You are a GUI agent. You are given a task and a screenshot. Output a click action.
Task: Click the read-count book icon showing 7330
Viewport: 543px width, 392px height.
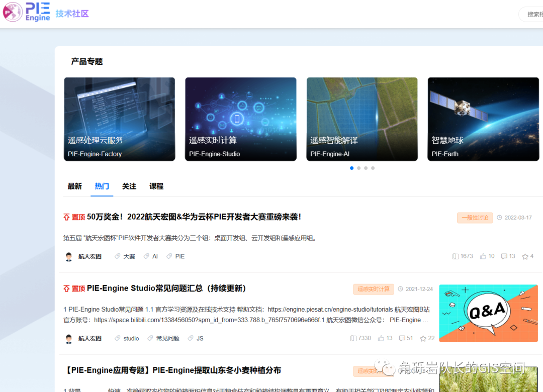353,338
